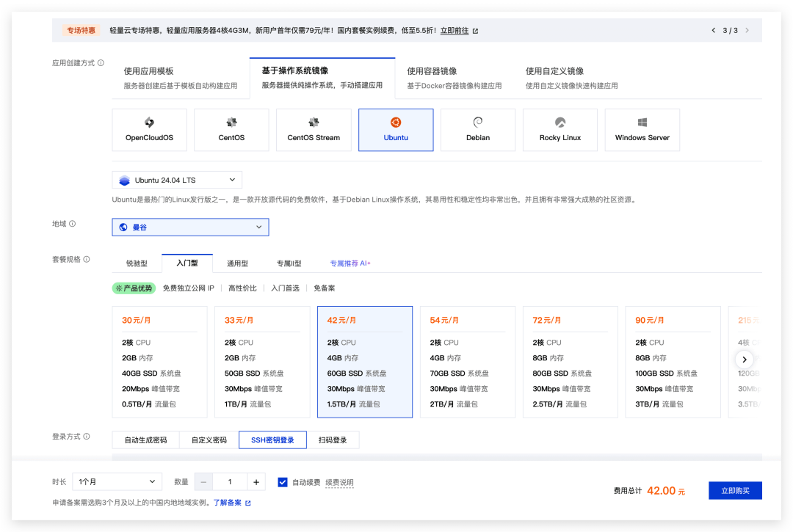Viewport: 793px width, 532px height.
Task: Click the quantity input field
Action: click(230, 482)
